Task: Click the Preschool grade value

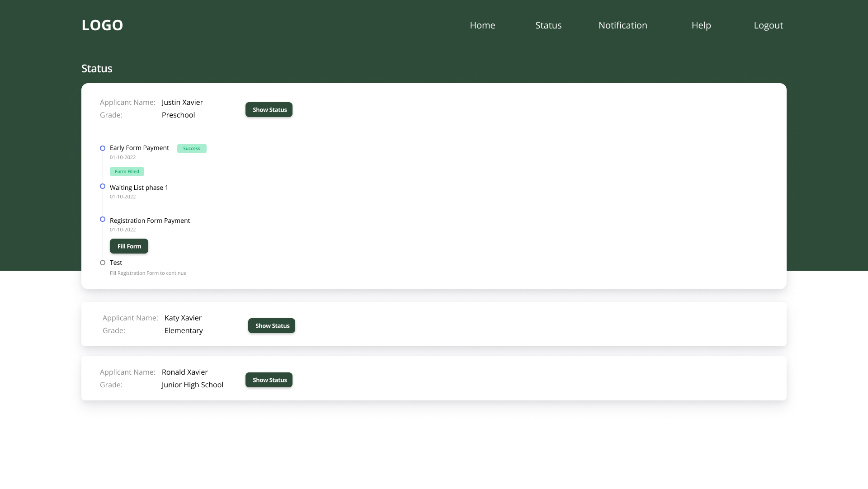Action: [178, 115]
